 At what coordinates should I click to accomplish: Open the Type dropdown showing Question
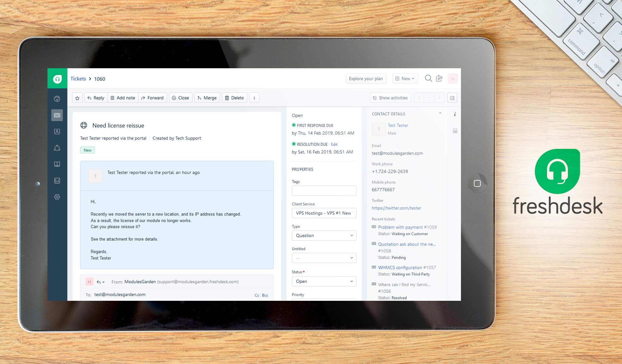coord(324,235)
